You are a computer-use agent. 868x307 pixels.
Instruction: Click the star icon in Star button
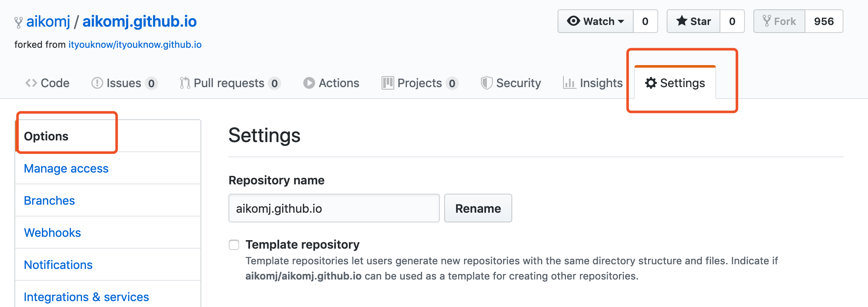681,21
